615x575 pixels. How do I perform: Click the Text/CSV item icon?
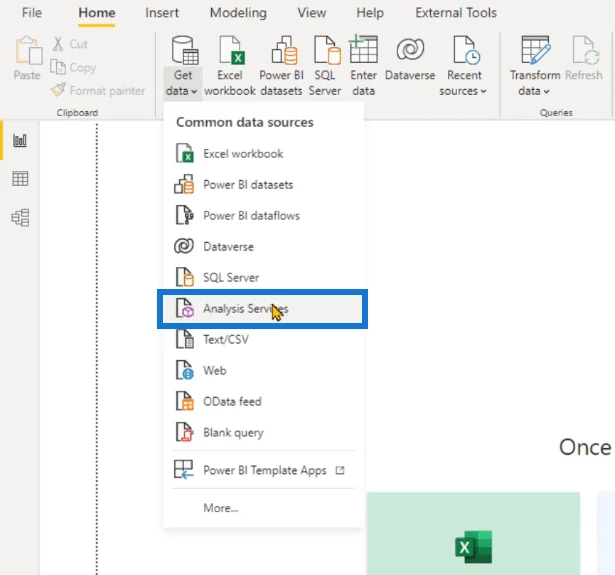click(184, 339)
